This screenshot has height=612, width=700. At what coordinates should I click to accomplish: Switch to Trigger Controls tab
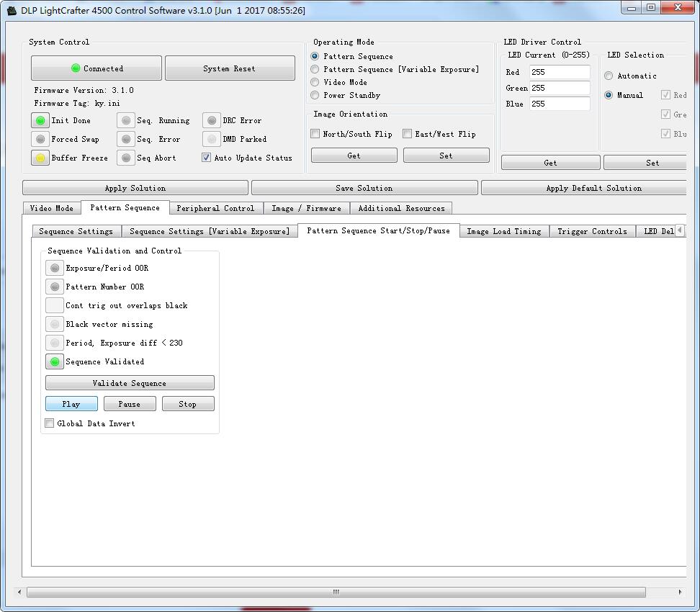click(592, 231)
